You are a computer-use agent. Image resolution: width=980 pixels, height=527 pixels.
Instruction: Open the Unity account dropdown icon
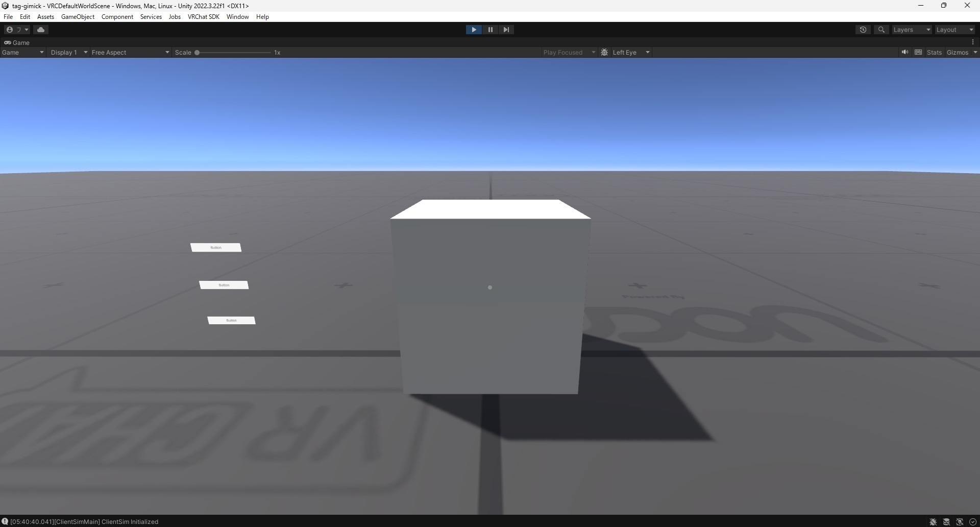[17, 30]
